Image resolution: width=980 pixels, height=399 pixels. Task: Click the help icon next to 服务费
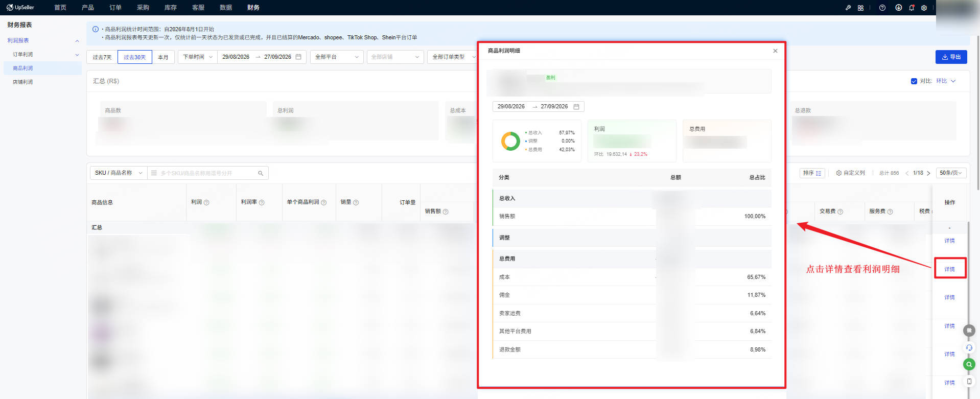coord(890,212)
